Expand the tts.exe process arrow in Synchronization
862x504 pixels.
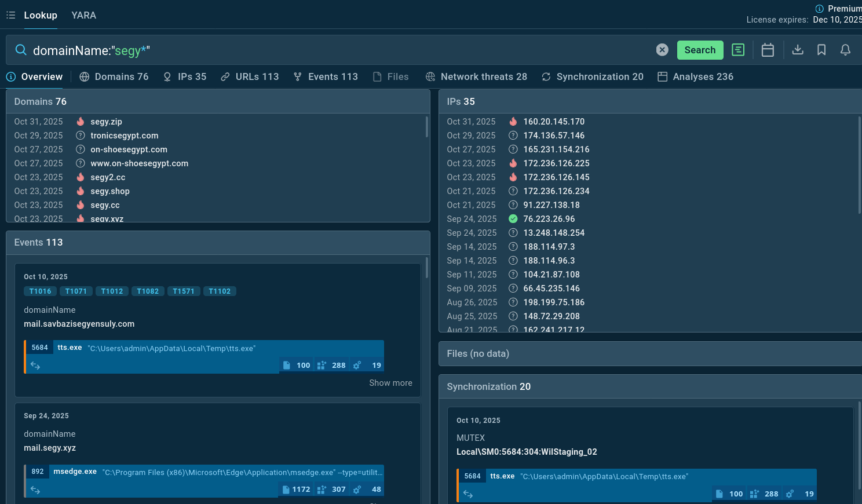point(468,494)
